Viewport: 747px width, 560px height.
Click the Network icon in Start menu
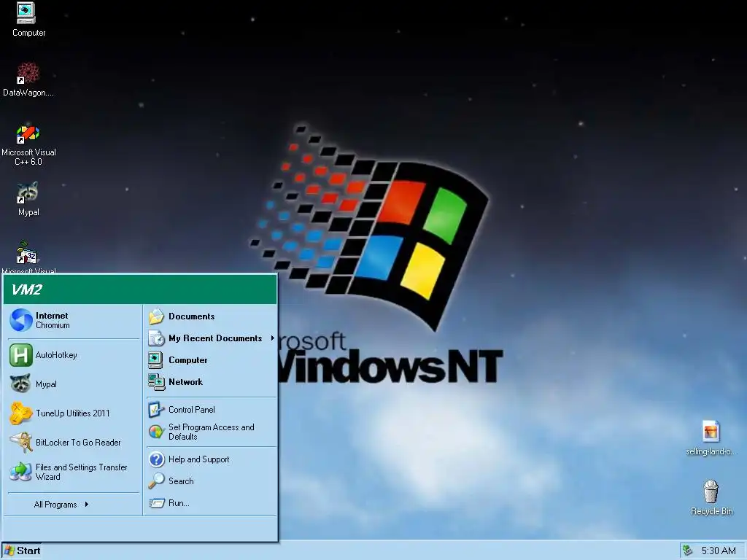point(156,382)
